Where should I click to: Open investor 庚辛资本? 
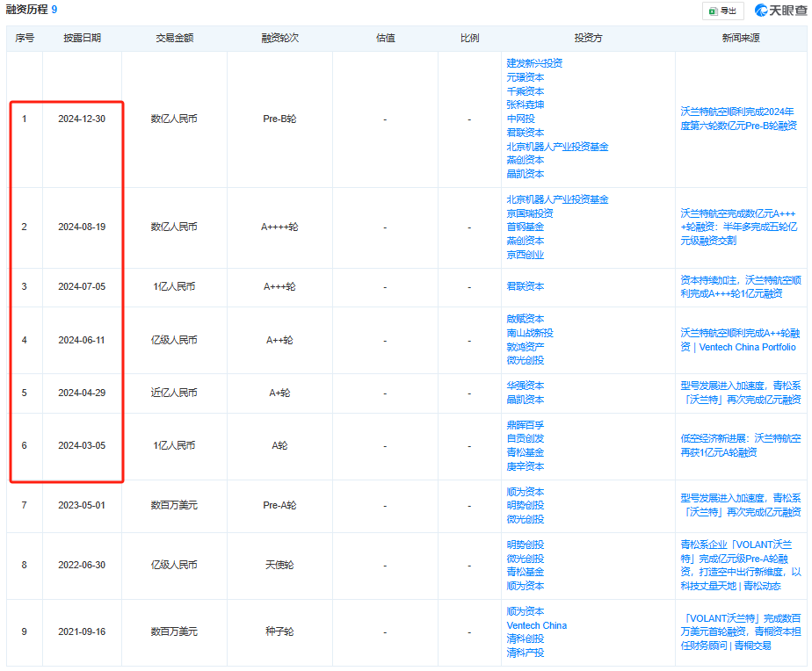click(x=526, y=466)
